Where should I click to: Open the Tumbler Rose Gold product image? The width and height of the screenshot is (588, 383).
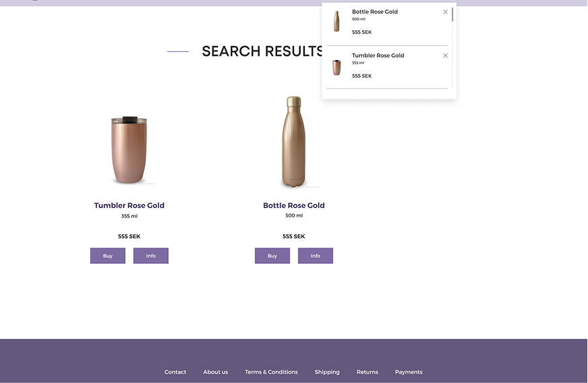point(129,150)
